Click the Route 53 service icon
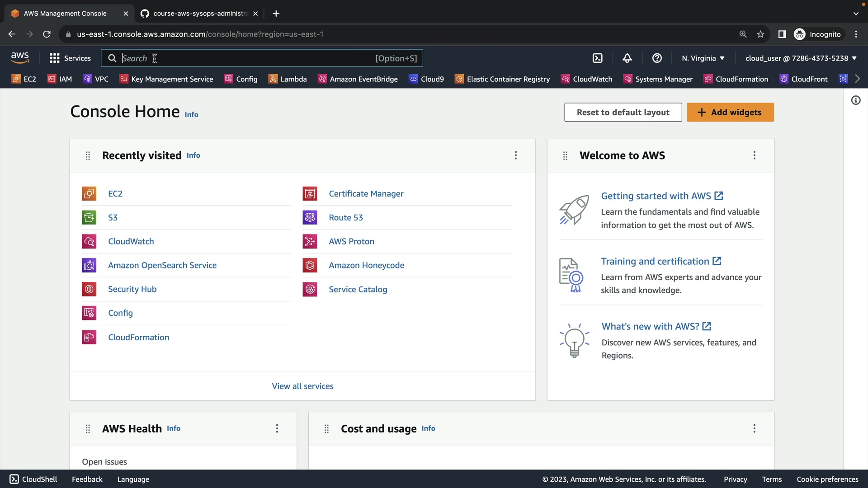 pyautogui.click(x=310, y=217)
